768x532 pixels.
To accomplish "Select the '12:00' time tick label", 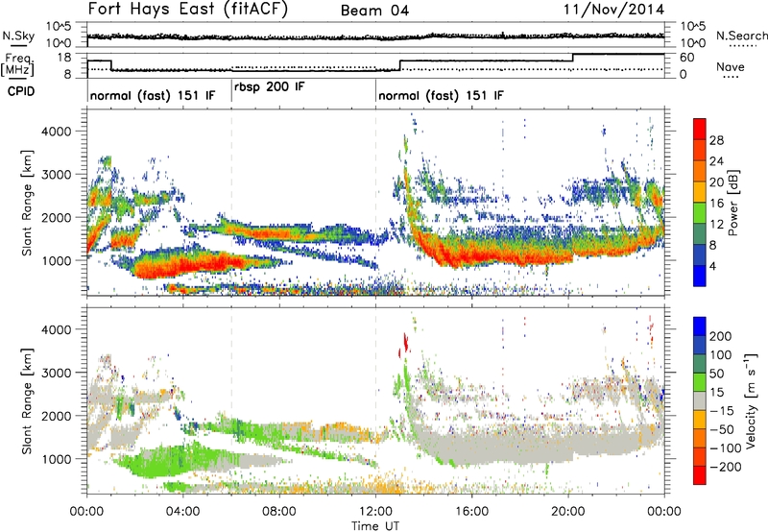I will coord(375,512).
